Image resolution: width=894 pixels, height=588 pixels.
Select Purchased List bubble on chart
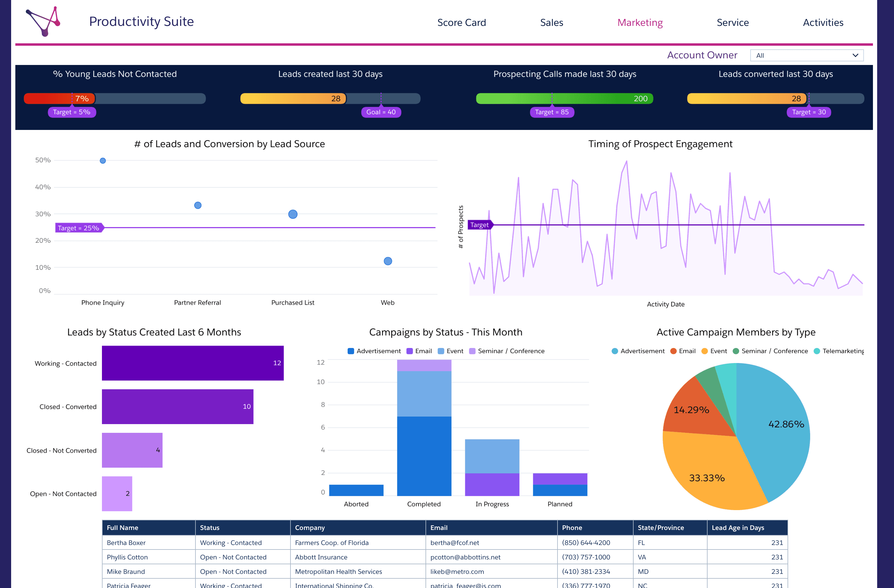(293, 214)
